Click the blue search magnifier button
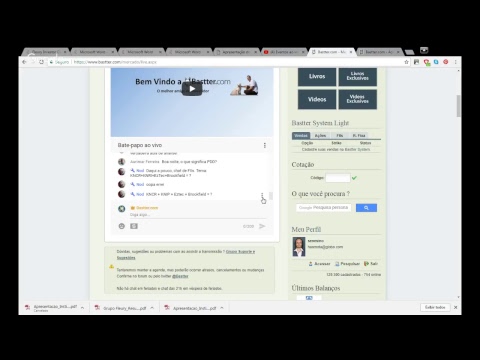Screen dimensions: 480x360 [x=366, y=208]
